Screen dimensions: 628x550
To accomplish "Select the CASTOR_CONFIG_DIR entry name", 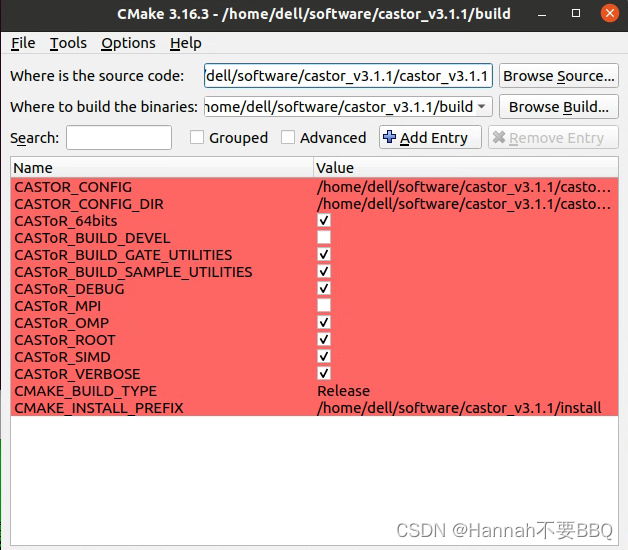I will click(x=89, y=204).
